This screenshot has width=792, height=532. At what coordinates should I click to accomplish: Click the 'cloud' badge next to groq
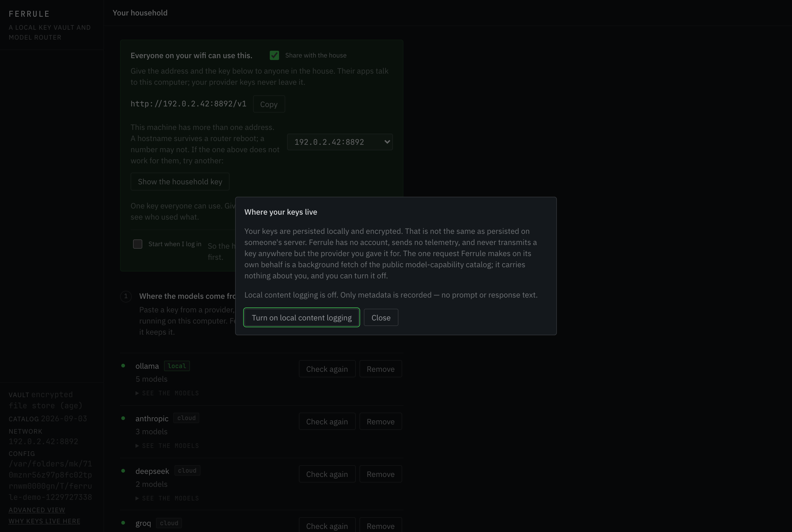pyautogui.click(x=169, y=523)
